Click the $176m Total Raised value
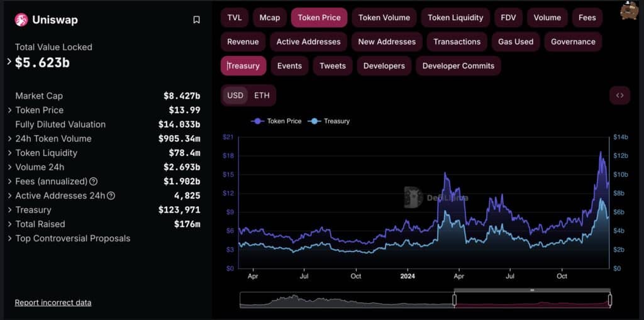Viewport: 644px width, 320px height. pos(187,224)
